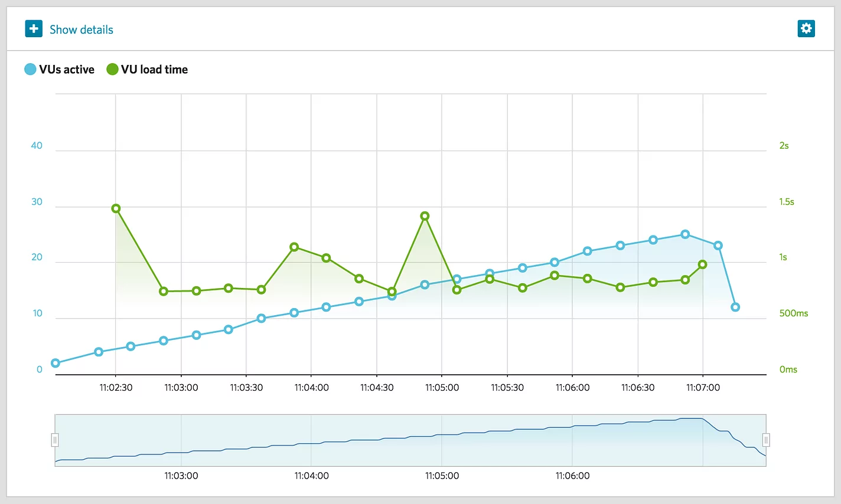The width and height of the screenshot is (841, 504).
Task: Select the first green load time point near 1.5s
Action: 116,208
